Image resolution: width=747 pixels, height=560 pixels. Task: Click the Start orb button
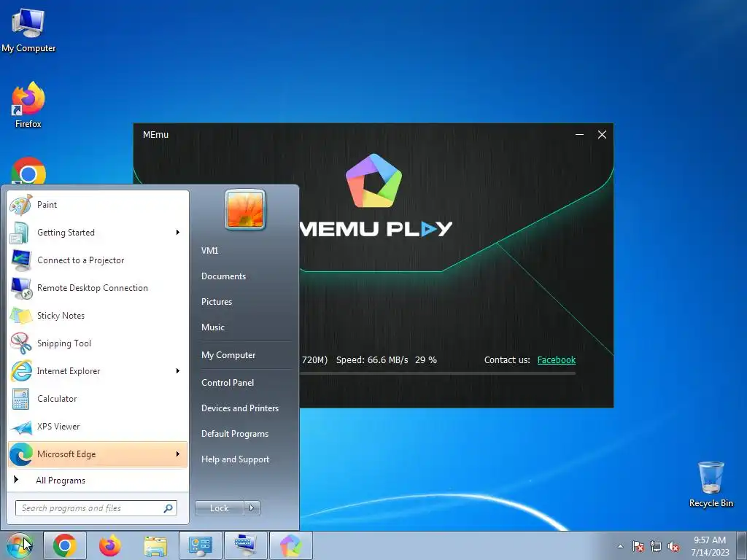click(x=19, y=545)
